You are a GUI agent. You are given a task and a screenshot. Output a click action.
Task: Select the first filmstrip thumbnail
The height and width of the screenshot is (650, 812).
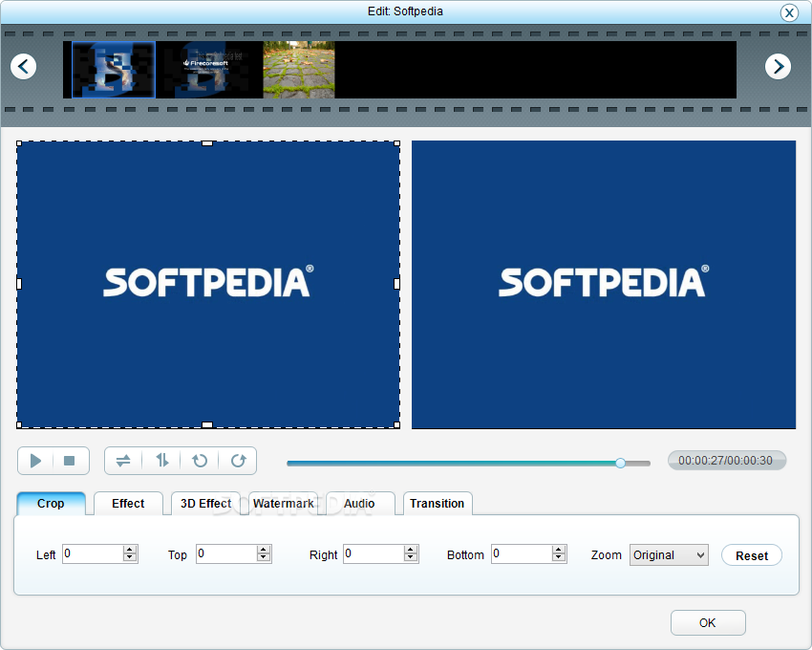click(x=114, y=70)
